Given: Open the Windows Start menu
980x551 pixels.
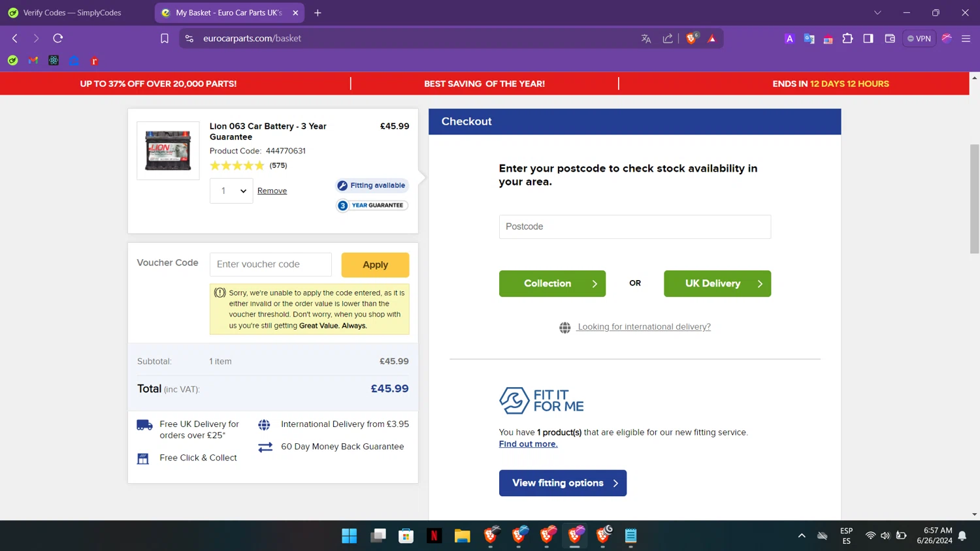Looking at the screenshot, I should [350, 536].
